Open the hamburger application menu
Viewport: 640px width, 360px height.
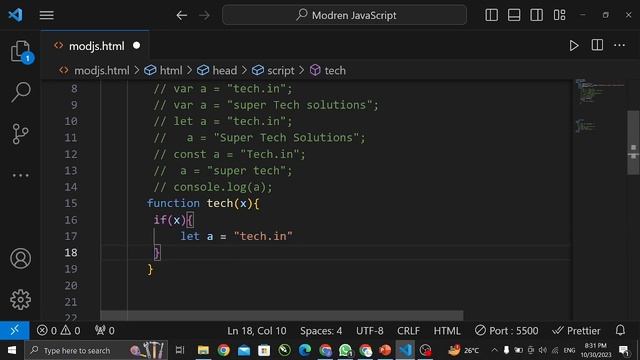47,15
